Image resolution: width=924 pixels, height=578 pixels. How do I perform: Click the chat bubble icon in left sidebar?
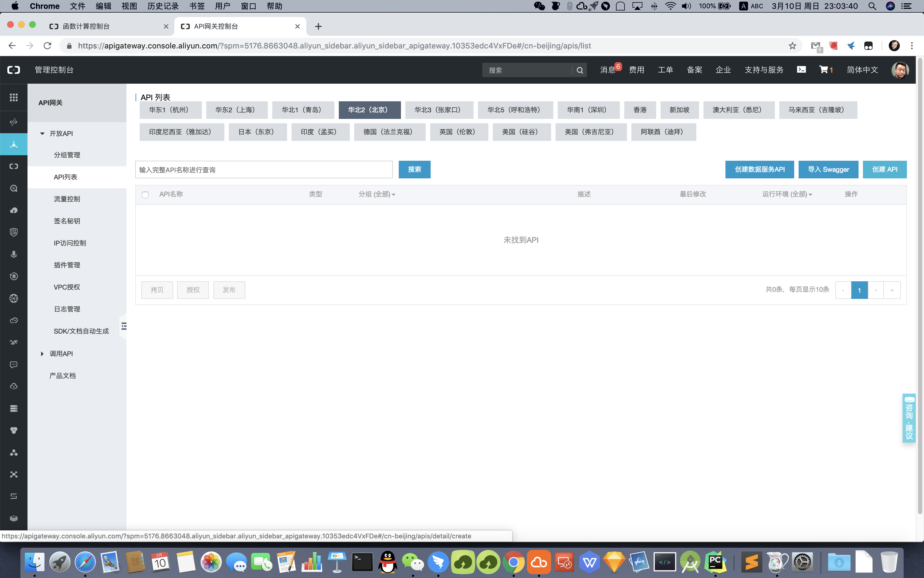[14, 365]
